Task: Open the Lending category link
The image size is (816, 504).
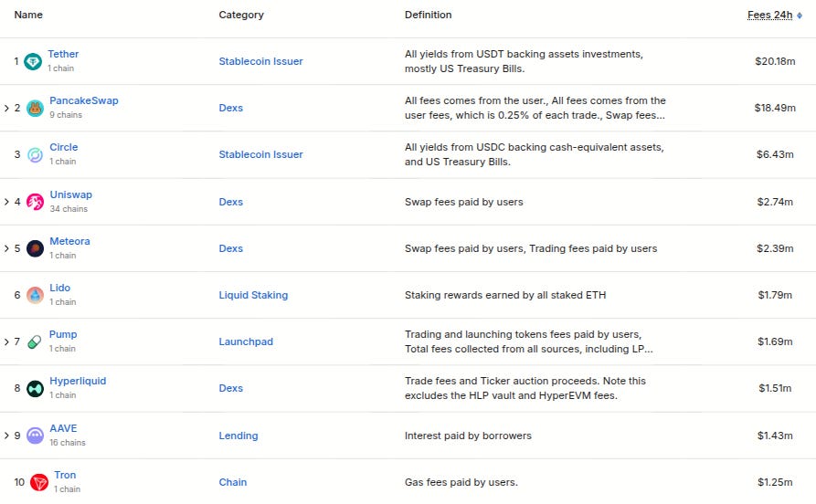Action: click(238, 436)
